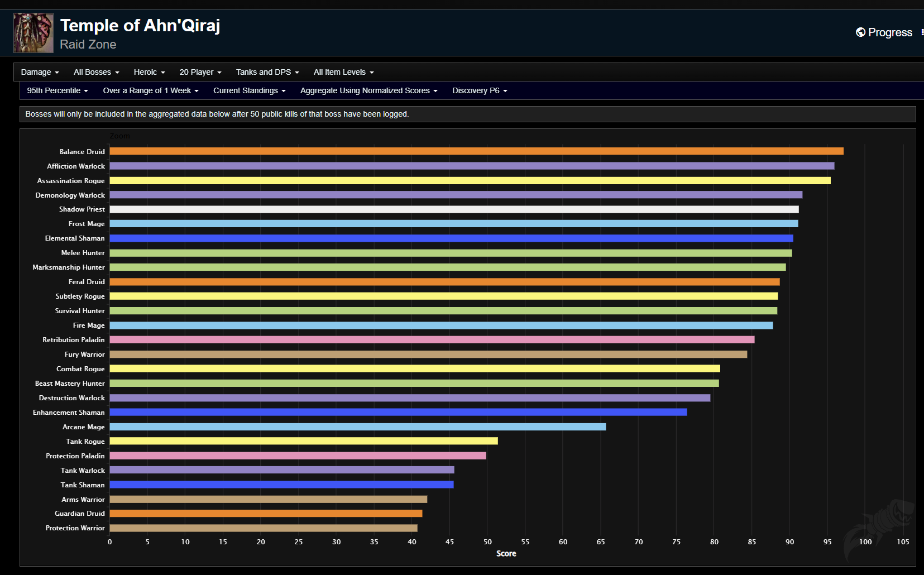Select the Frost Mage light blue bar
The image size is (924, 575).
pyautogui.click(x=454, y=224)
